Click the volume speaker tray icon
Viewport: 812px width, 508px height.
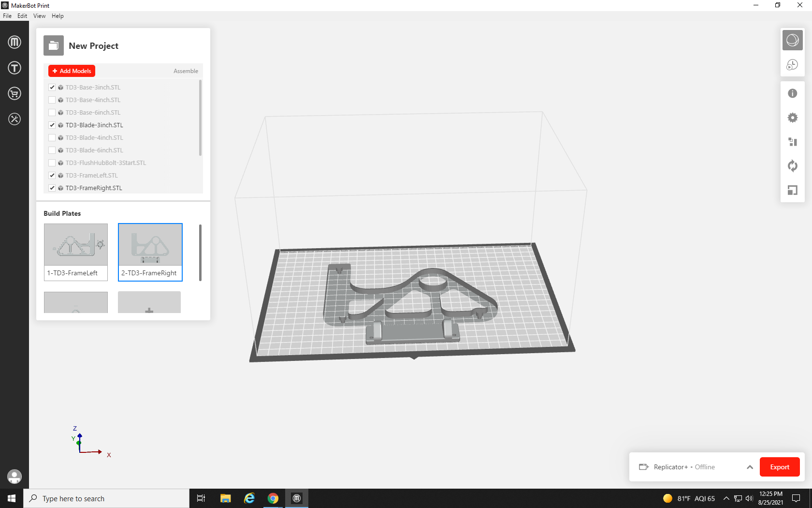pyautogui.click(x=749, y=498)
